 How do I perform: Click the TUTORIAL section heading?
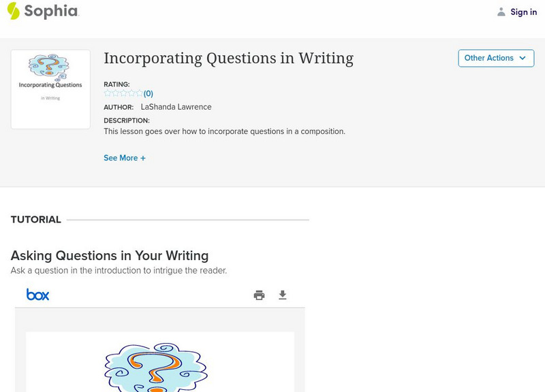[x=36, y=220]
